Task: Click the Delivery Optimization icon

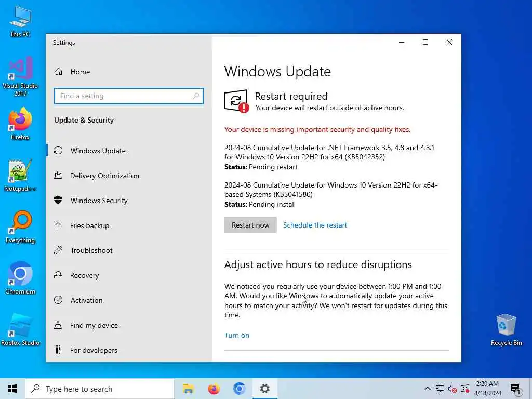Action: click(58, 175)
